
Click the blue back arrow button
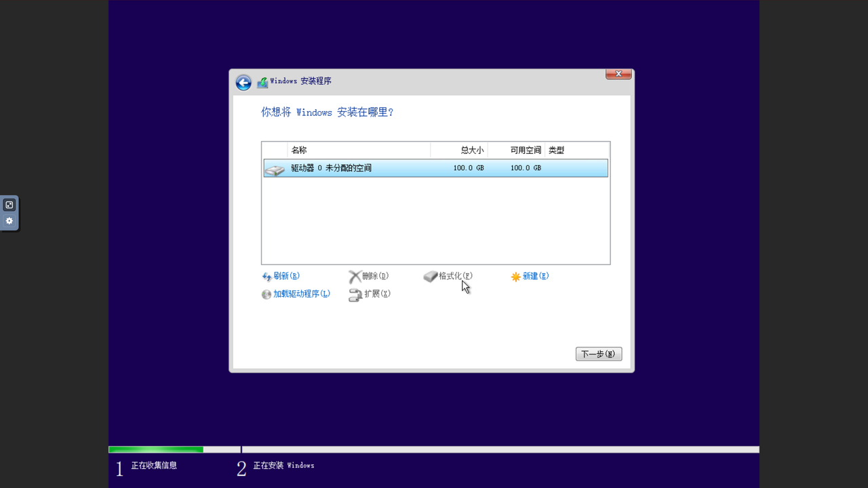243,83
